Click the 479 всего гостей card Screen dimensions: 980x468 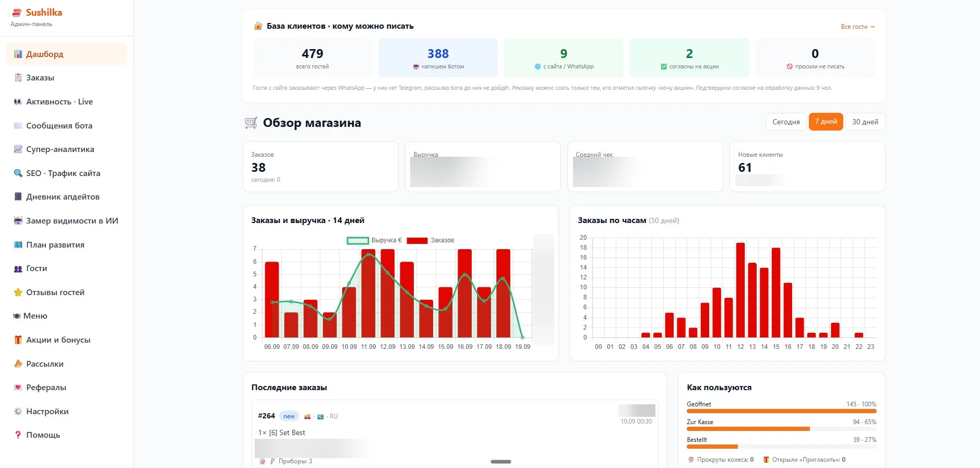[313, 58]
